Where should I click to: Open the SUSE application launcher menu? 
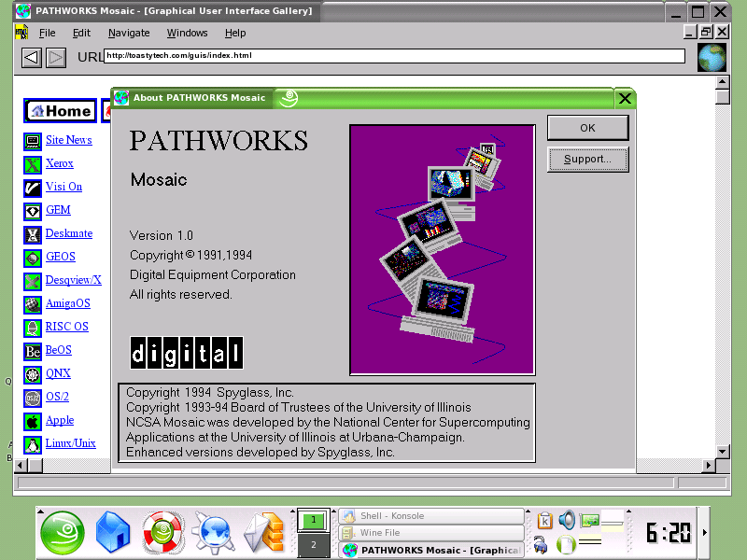click(x=62, y=532)
